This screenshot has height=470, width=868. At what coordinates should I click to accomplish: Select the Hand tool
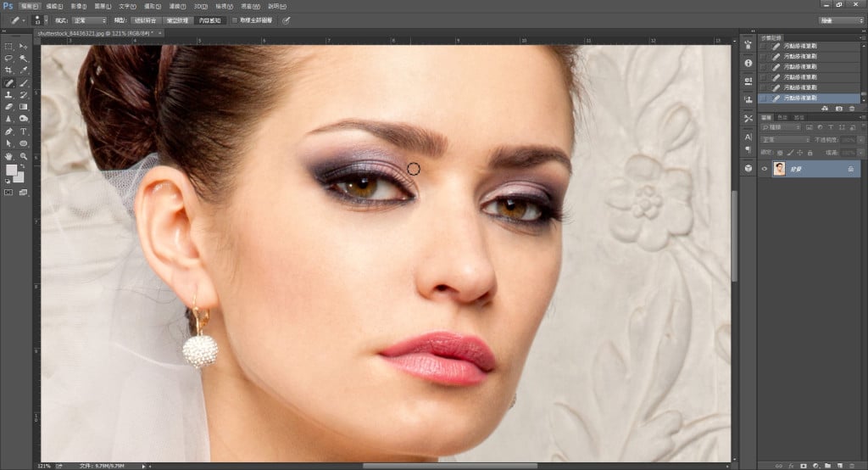tap(8, 156)
